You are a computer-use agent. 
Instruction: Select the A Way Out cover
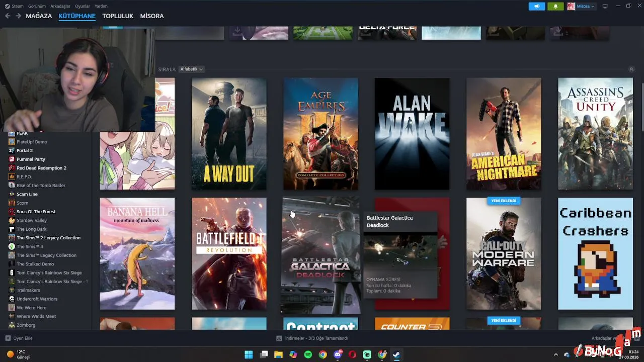tap(229, 134)
